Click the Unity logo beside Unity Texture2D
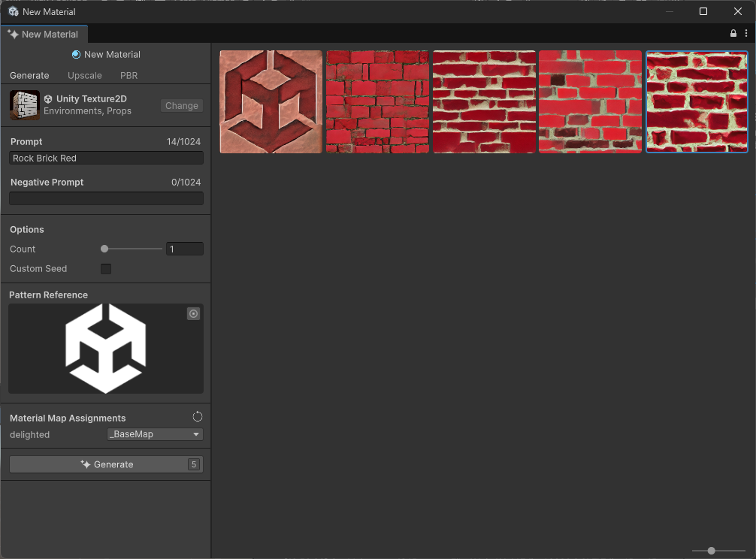This screenshot has width=756, height=559. [x=48, y=98]
